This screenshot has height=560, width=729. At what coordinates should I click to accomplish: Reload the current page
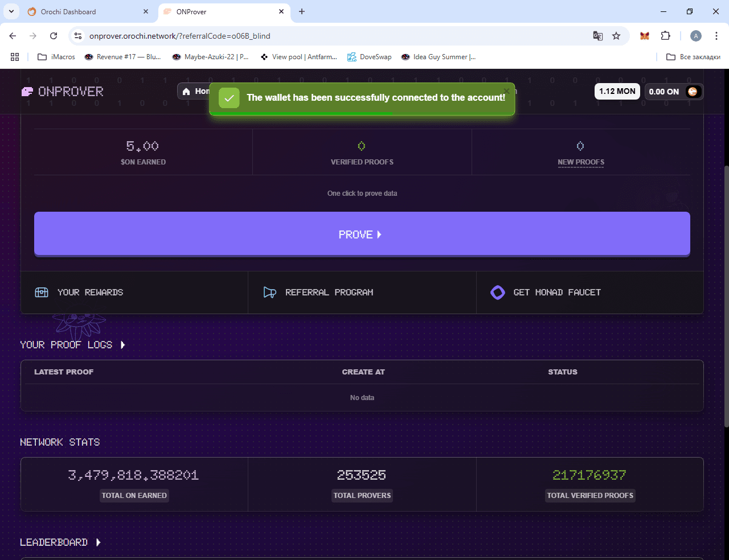tap(54, 36)
